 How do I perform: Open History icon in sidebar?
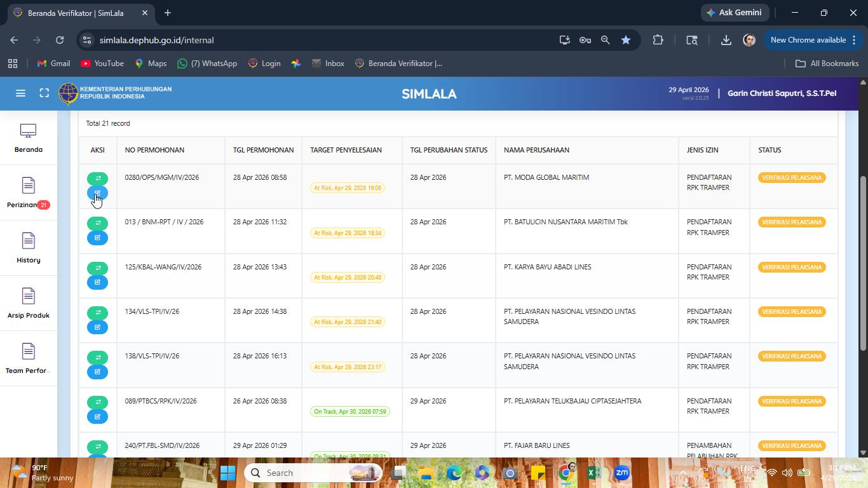click(28, 241)
